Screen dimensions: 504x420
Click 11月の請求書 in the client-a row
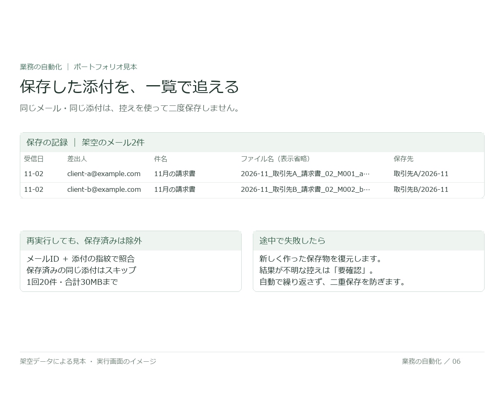(x=175, y=174)
